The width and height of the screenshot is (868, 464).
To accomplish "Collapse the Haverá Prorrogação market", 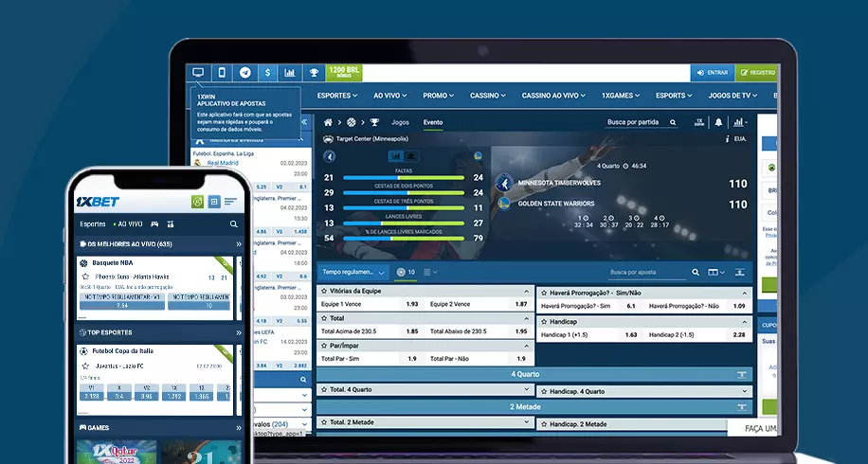I will [745, 294].
